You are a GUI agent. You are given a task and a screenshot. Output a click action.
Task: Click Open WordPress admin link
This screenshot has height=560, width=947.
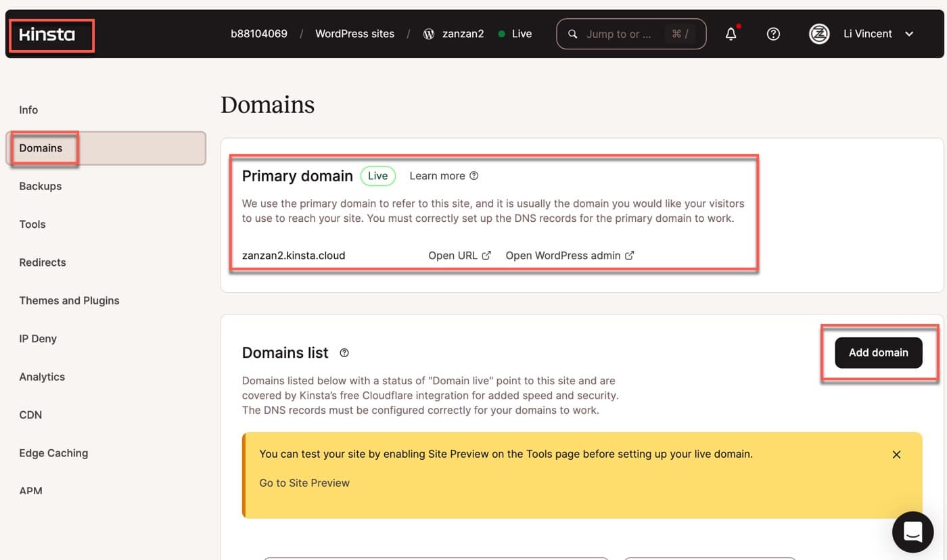(x=570, y=256)
